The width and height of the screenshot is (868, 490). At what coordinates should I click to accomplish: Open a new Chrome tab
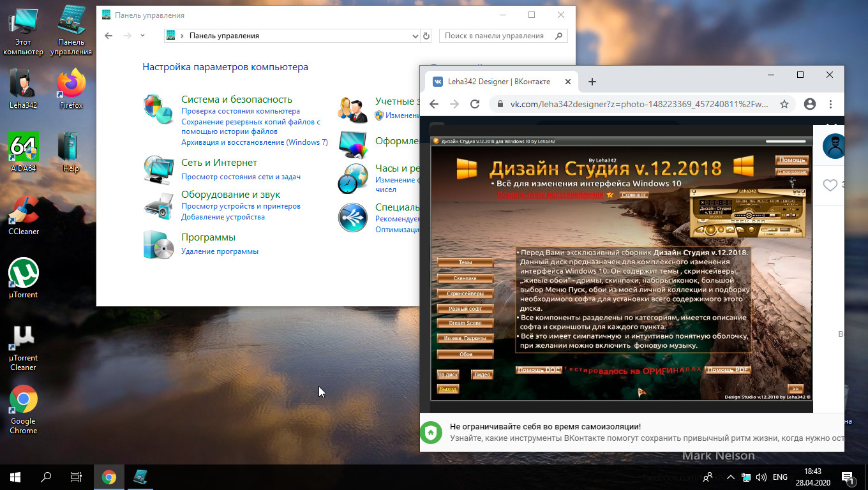pyautogui.click(x=592, y=82)
